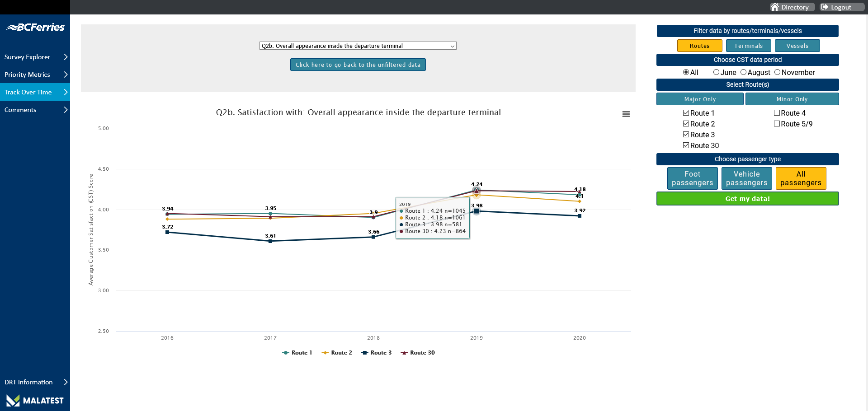Click the Major Only button
The image size is (868, 411).
point(700,99)
